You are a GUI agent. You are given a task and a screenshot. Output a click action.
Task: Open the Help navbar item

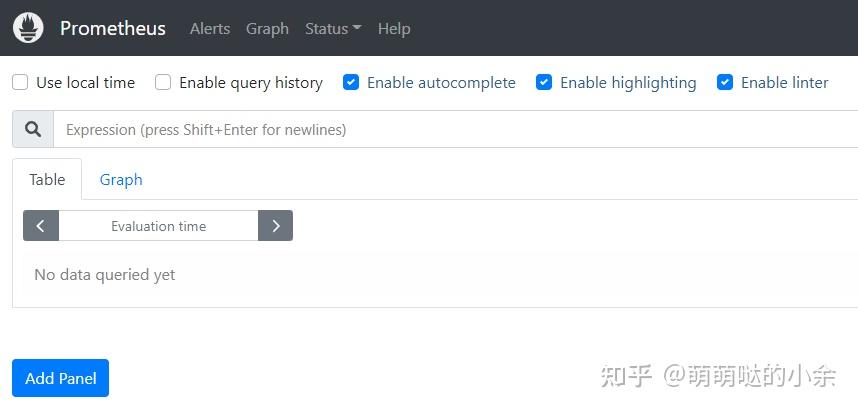[394, 28]
